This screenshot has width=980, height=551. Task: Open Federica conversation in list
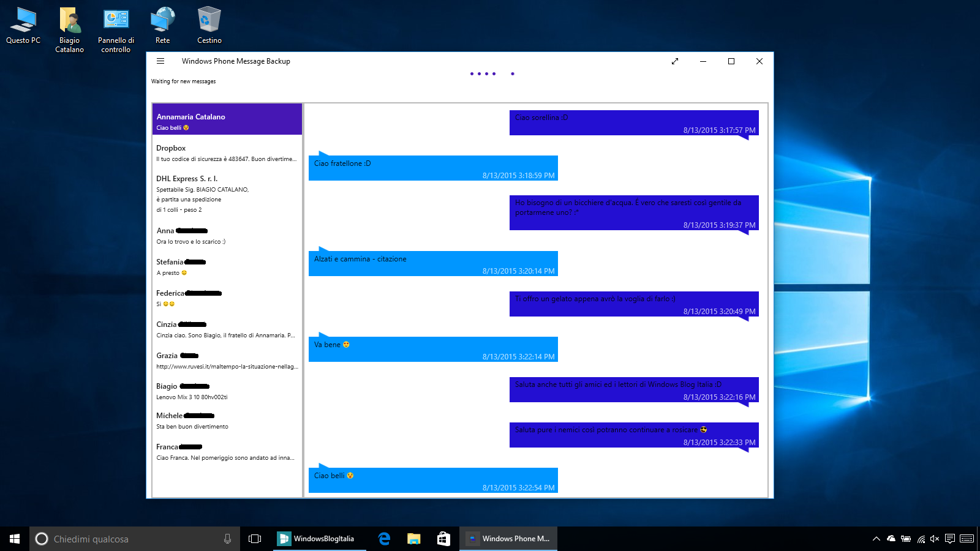coord(227,298)
